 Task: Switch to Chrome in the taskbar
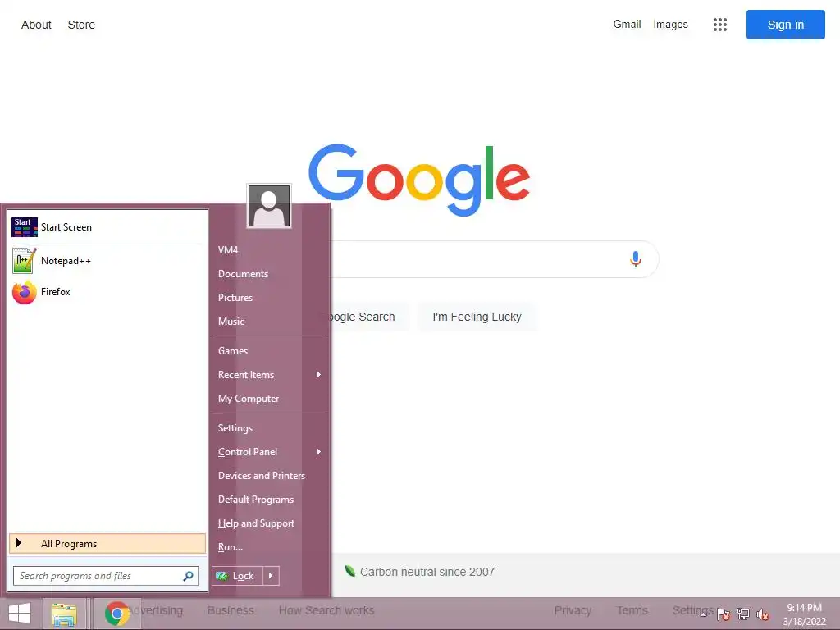click(117, 614)
